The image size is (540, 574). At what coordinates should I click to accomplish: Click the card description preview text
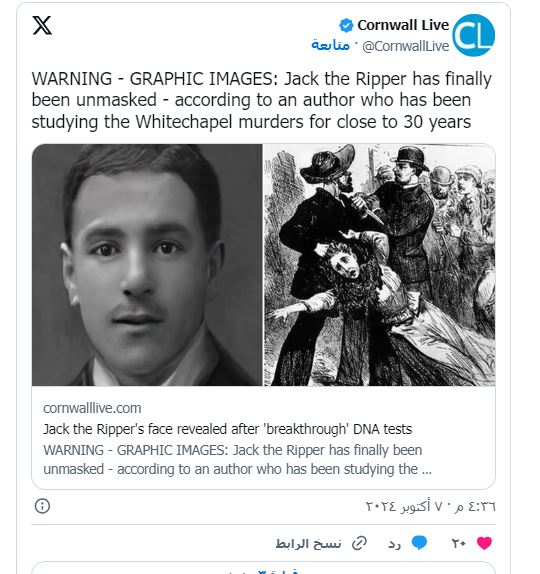238,459
